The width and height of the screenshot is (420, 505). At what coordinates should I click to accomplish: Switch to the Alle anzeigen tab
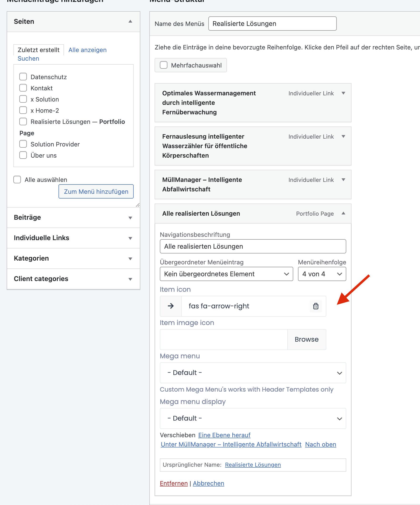(87, 50)
